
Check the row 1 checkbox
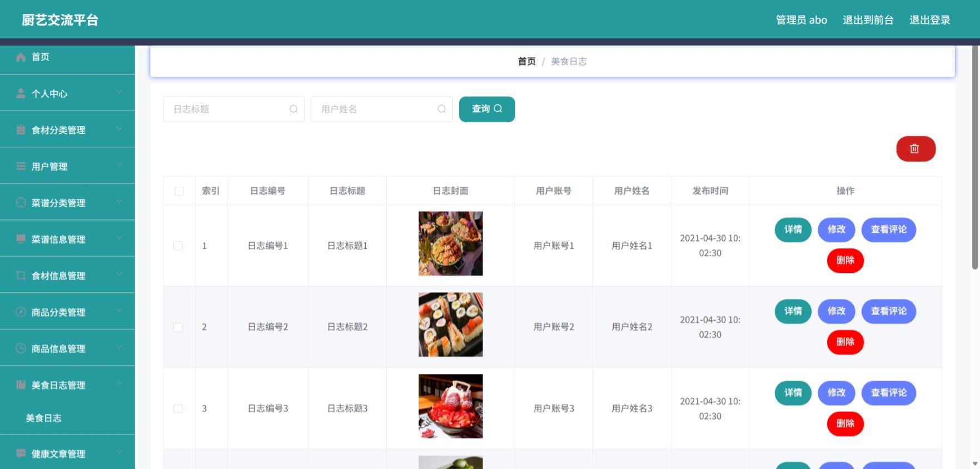(x=178, y=246)
